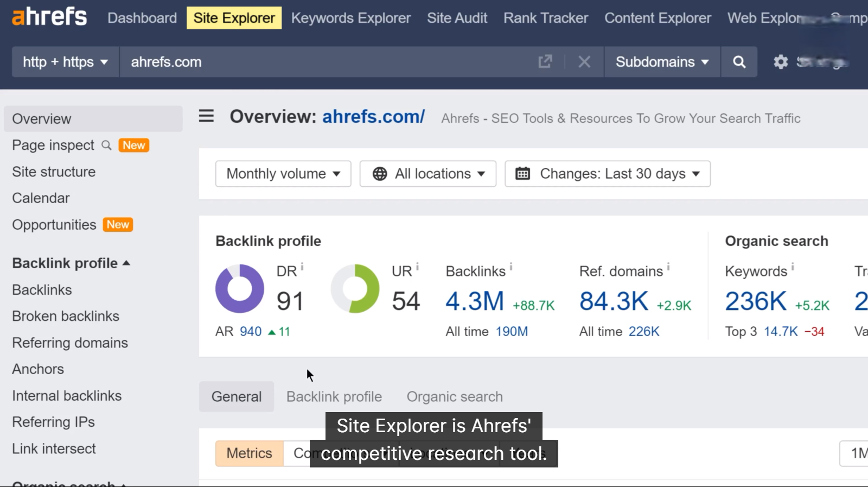Open Referring IPs report
This screenshot has height=487, width=868.
coord(53,422)
